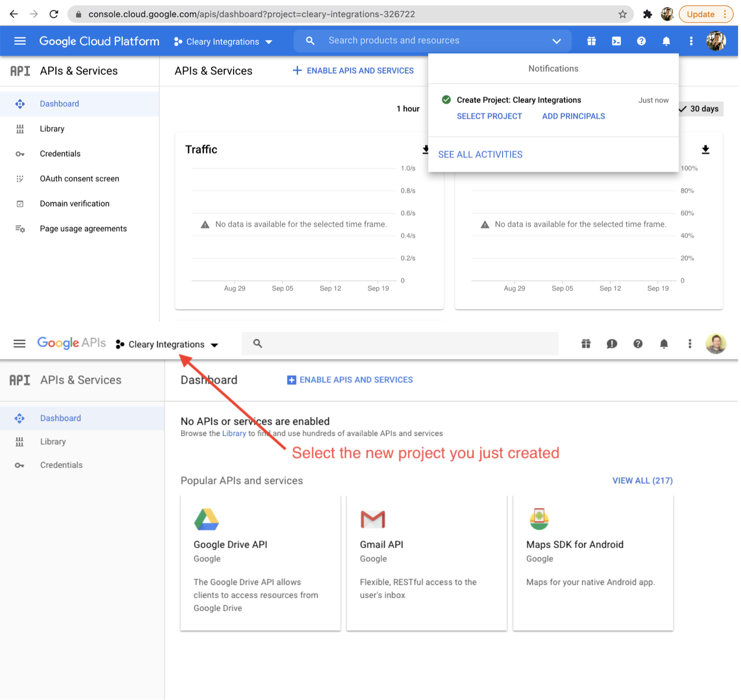This screenshot has height=700, width=741.
Task: Open the three-dot menu in blue header
Action: [x=691, y=41]
